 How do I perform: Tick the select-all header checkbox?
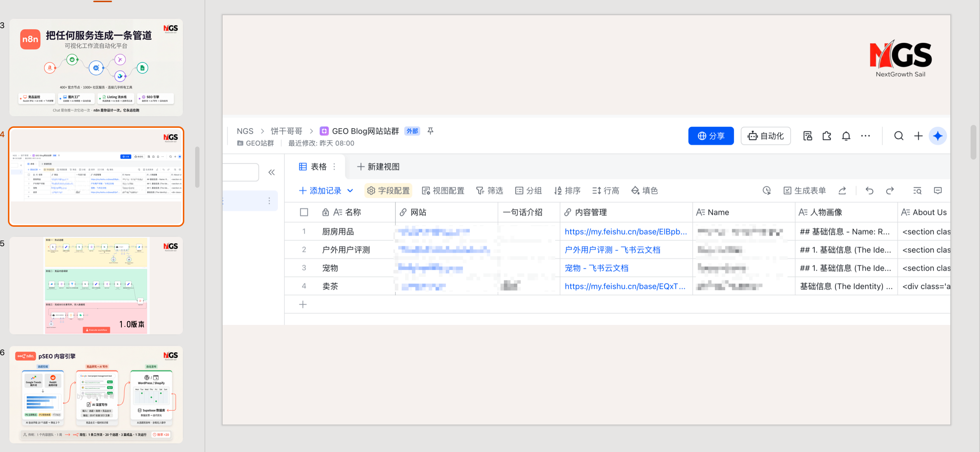pos(304,212)
